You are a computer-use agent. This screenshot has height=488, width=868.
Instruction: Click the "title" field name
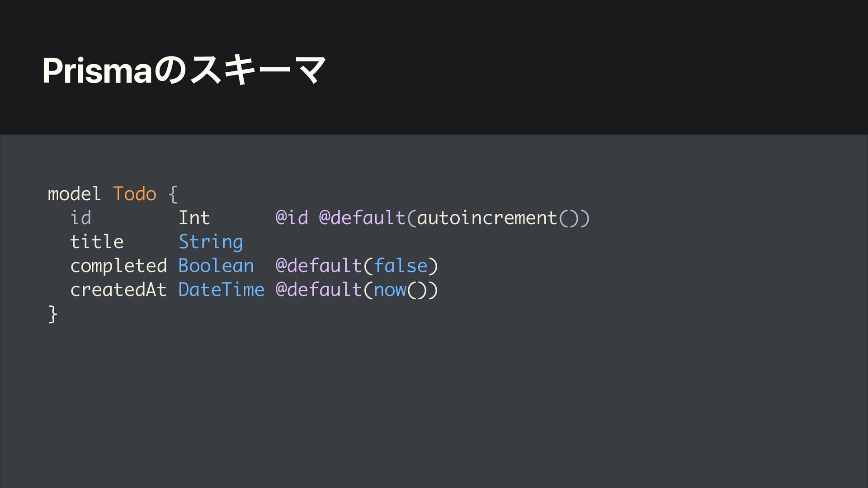(97, 242)
